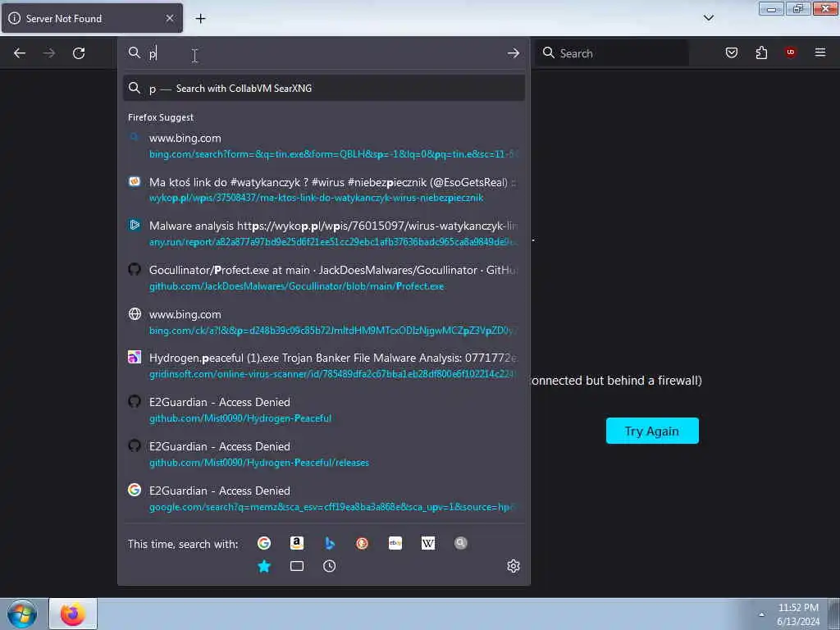
Task: Search bookmarks with the star icon
Action: coord(264,566)
